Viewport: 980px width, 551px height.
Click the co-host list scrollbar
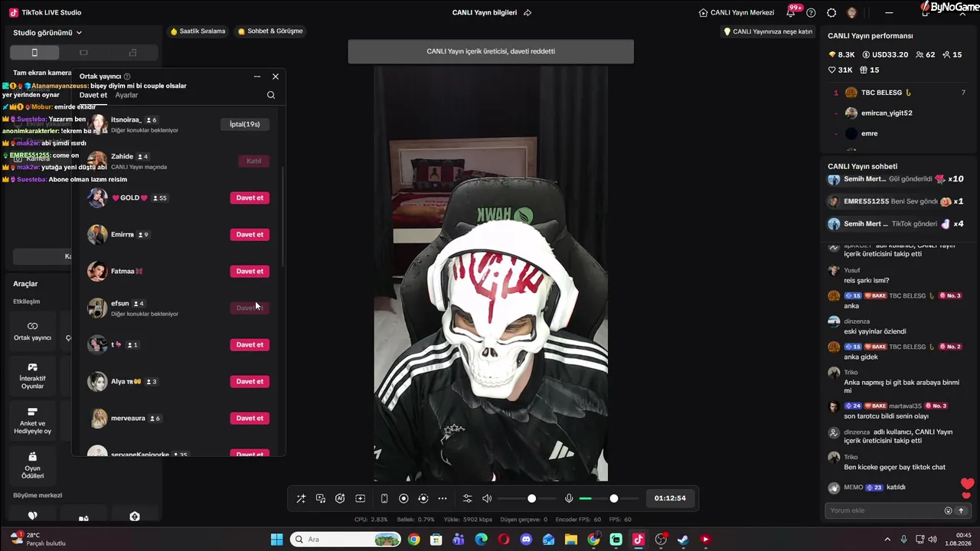coord(283,217)
